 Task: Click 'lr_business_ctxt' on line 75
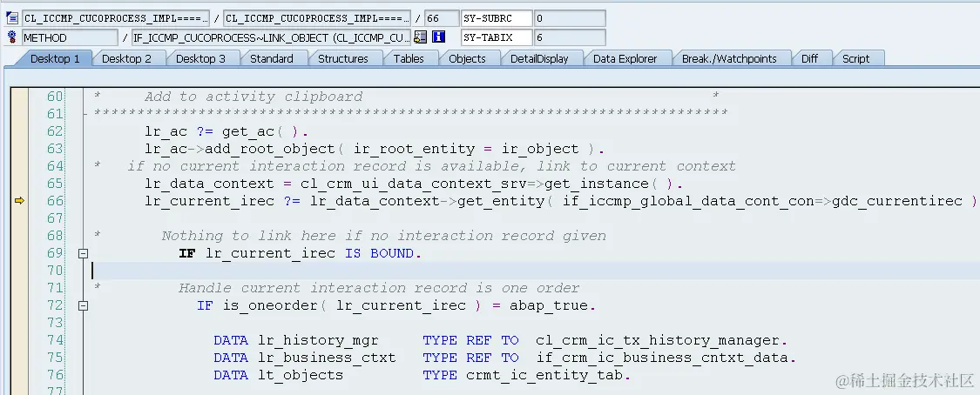[327, 358]
